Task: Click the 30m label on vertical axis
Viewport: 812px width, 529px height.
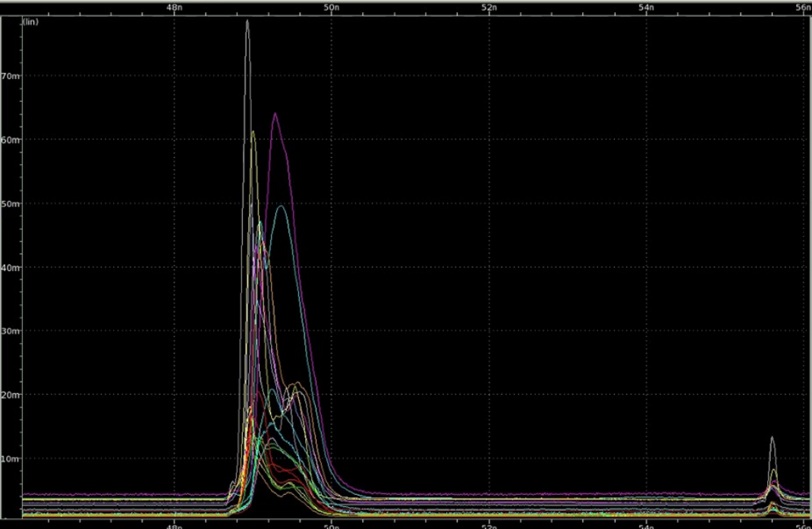Action: [11, 331]
